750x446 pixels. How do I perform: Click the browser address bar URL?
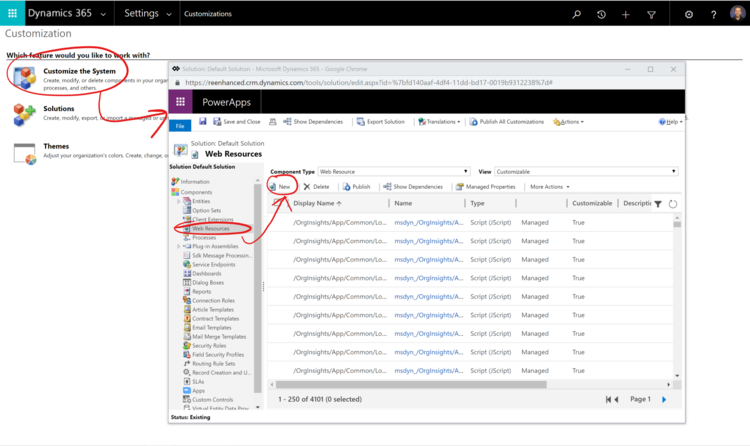pyautogui.click(x=369, y=83)
